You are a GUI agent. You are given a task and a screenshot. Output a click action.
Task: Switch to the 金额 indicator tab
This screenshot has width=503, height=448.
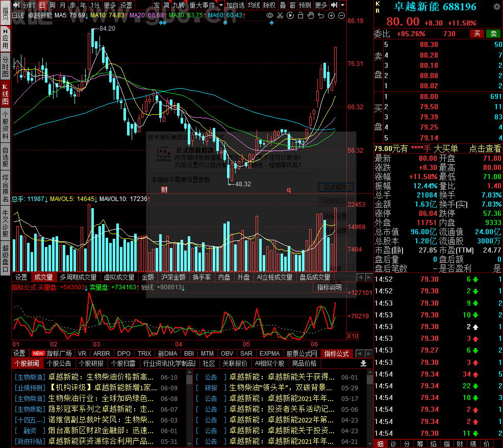pyautogui.click(x=148, y=277)
